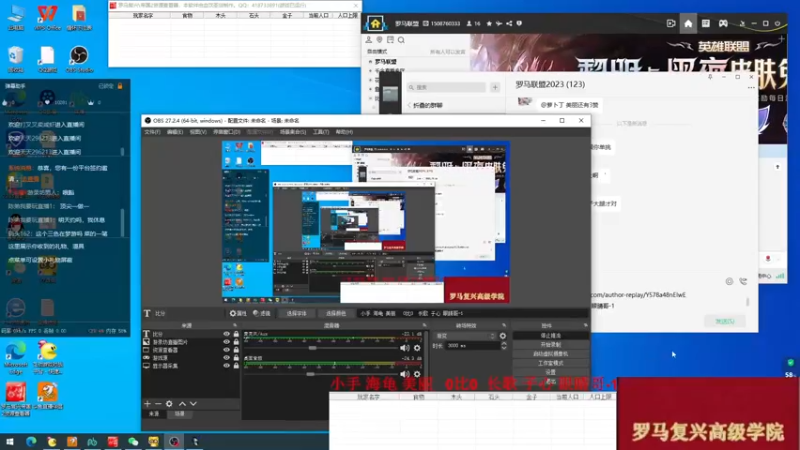800x450 pixels.
Task: Toggle lock on the 显示器采集 source
Action: (236, 366)
